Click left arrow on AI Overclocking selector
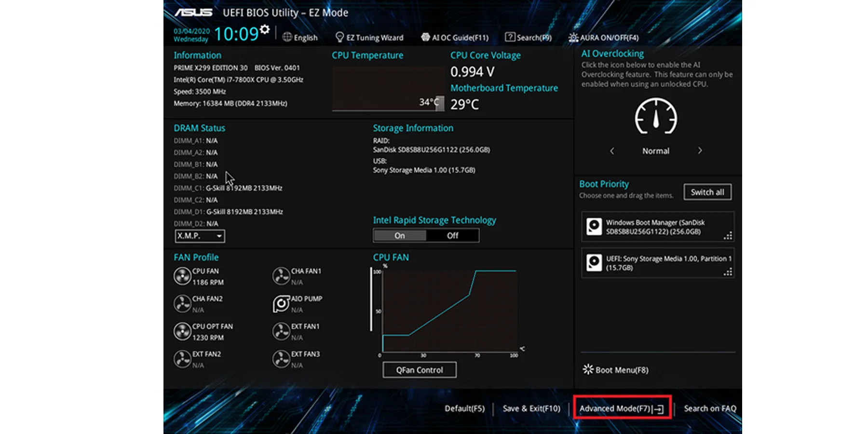Image resolution: width=868 pixels, height=434 pixels. pyautogui.click(x=611, y=150)
